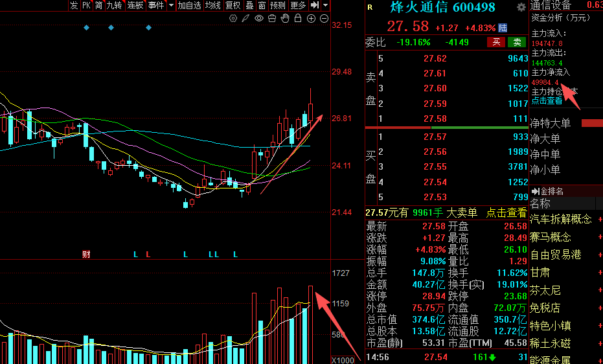Select 甘肃 in ranking list
This screenshot has width=603, height=364.
[x=540, y=273]
